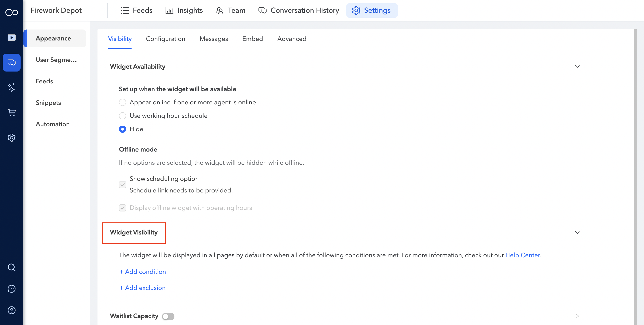This screenshot has width=644, height=325.
Task: Select Appearance in settings menu
Action: pos(55,38)
